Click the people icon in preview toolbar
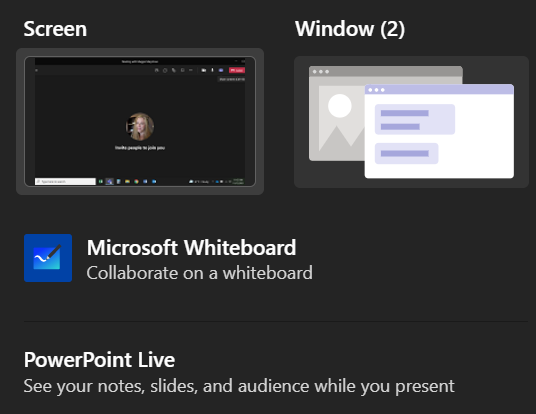 coord(157,70)
